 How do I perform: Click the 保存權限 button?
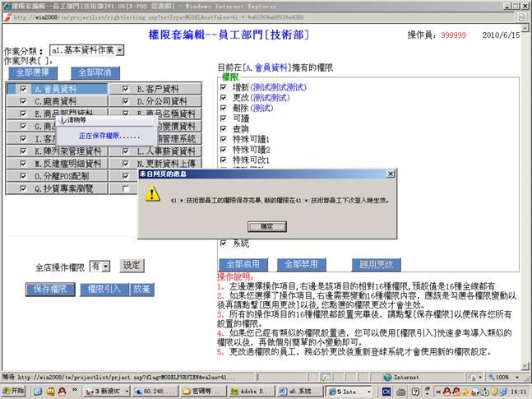[49, 289]
